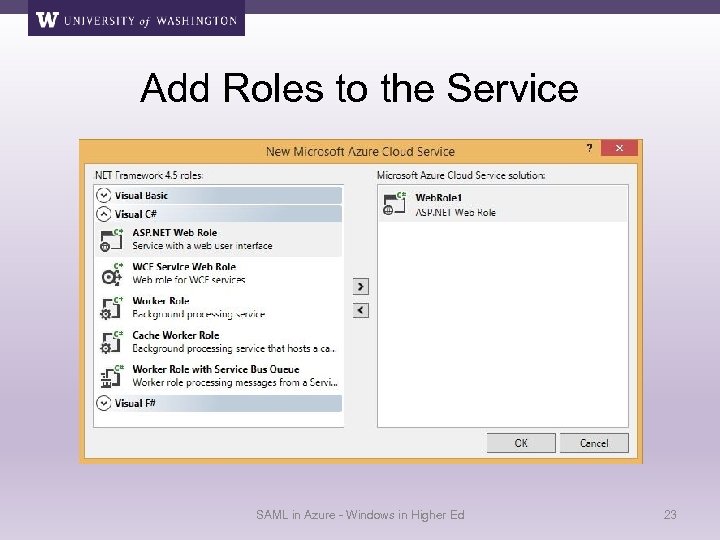Select Cache Worker Role title text

(176, 335)
